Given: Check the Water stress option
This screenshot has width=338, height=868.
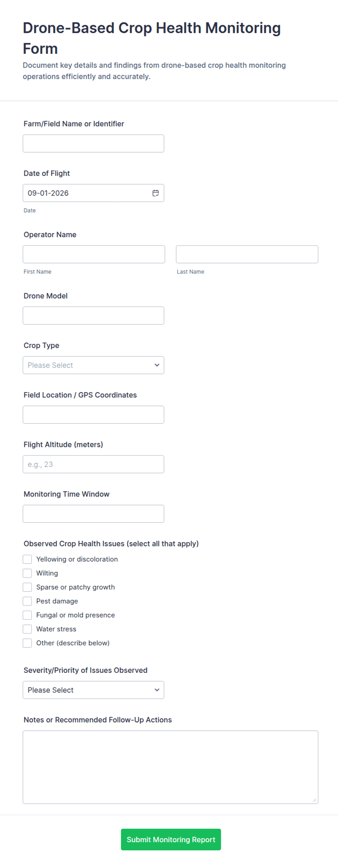Looking at the screenshot, I should tap(27, 629).
